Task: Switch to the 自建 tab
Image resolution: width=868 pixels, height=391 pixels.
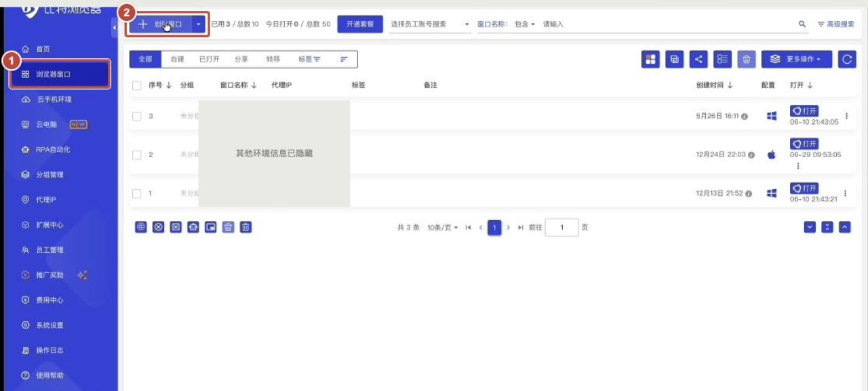Action: click(177, 60)
